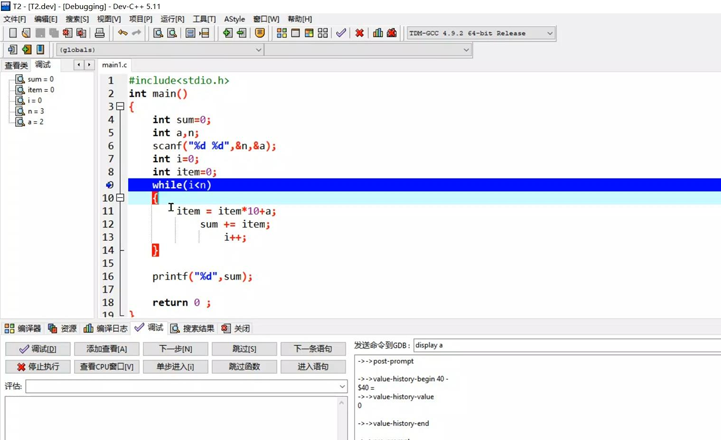The height and width of the screenshot is (440, 721).
Task: Click the 单步进入[i] button
Action: (175, 366)
